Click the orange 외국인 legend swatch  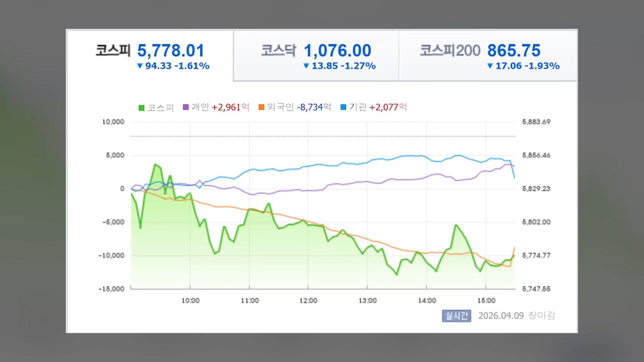point(262,107)
